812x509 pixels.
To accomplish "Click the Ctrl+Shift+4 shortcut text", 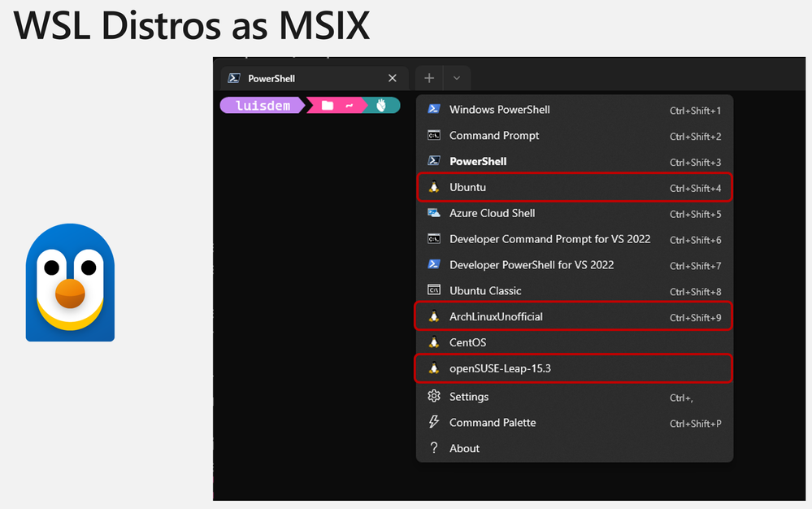I will pyautogui.click(x=695, y=189).
